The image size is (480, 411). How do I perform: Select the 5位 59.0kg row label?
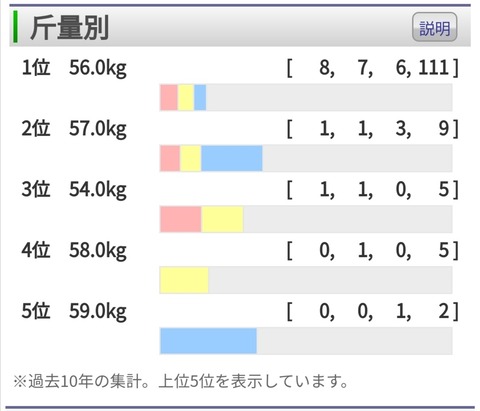click(74, 311)
